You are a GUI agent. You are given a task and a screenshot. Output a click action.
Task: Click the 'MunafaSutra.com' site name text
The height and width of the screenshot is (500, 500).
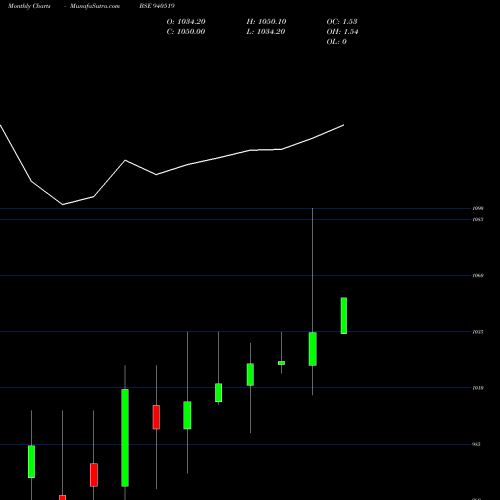pos(95,6)
